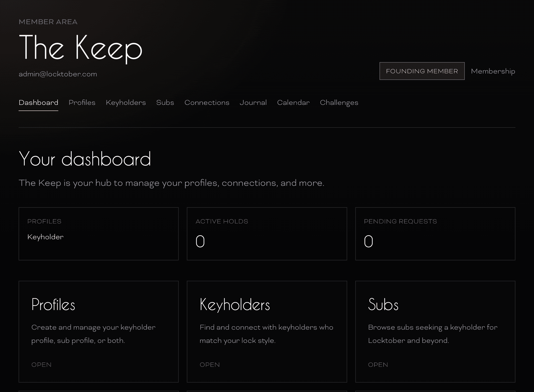The image size is (534, 392).
Task: View the Journal tab
Action: (253, 103)
